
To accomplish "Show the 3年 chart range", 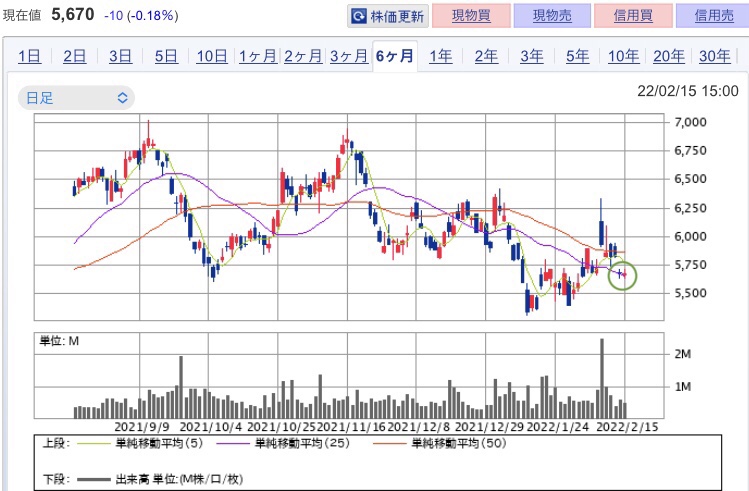I will coord(532,56).
